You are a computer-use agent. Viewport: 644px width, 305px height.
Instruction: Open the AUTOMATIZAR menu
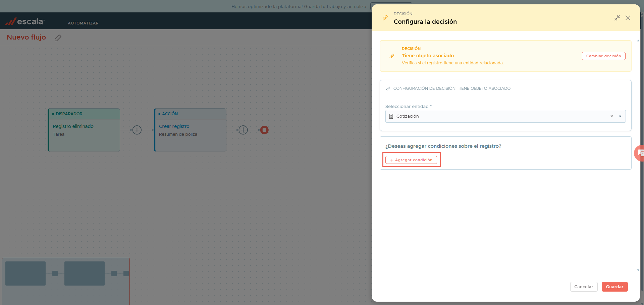[x=83, y=23]
